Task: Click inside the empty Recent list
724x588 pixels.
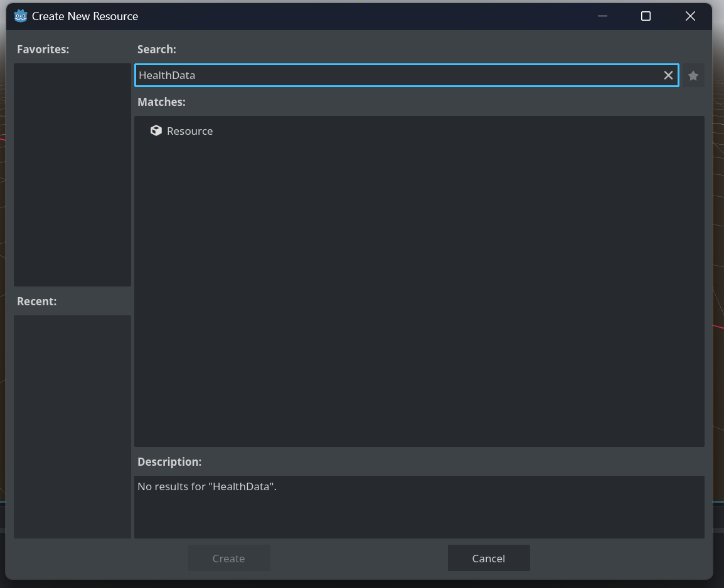Action: 73,427
